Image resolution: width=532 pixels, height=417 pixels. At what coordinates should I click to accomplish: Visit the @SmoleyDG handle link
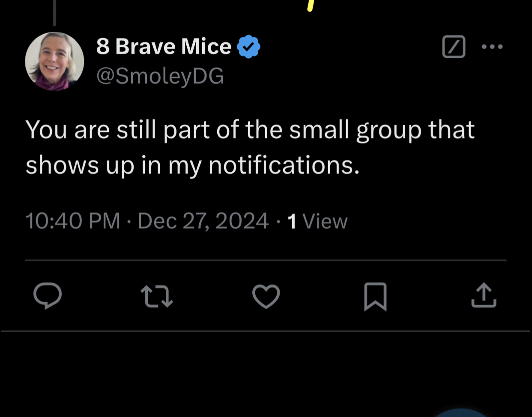tap(160, 76)
